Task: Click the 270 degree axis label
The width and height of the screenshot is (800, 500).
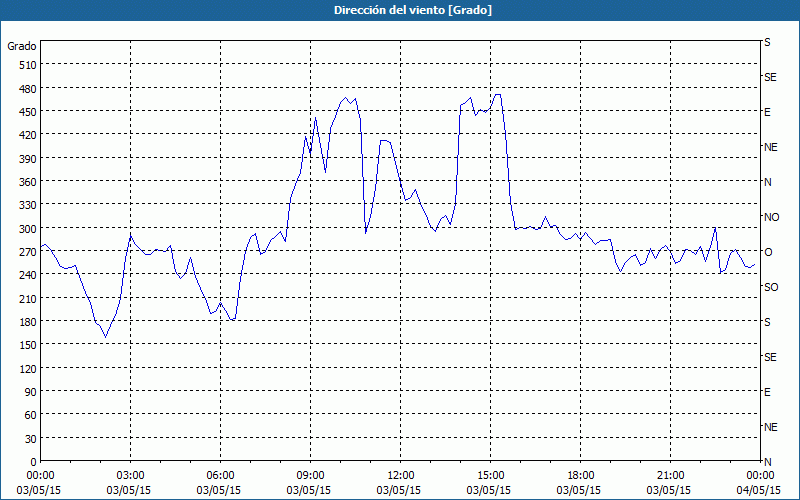Action: 28,252
